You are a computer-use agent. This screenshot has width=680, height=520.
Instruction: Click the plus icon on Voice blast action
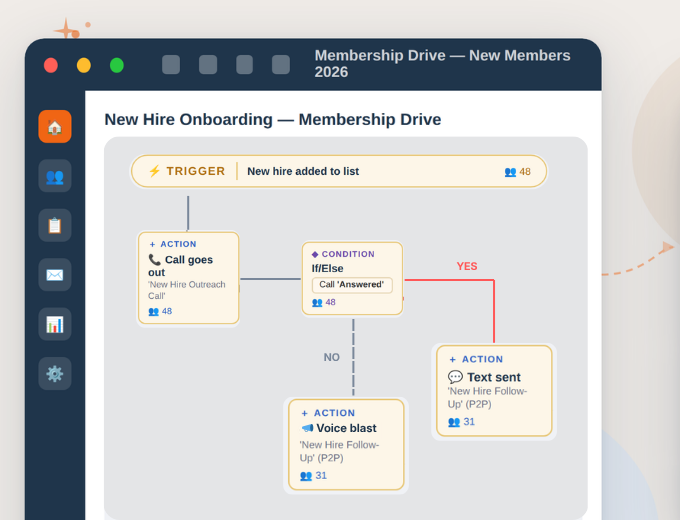[x=304, y=413]
